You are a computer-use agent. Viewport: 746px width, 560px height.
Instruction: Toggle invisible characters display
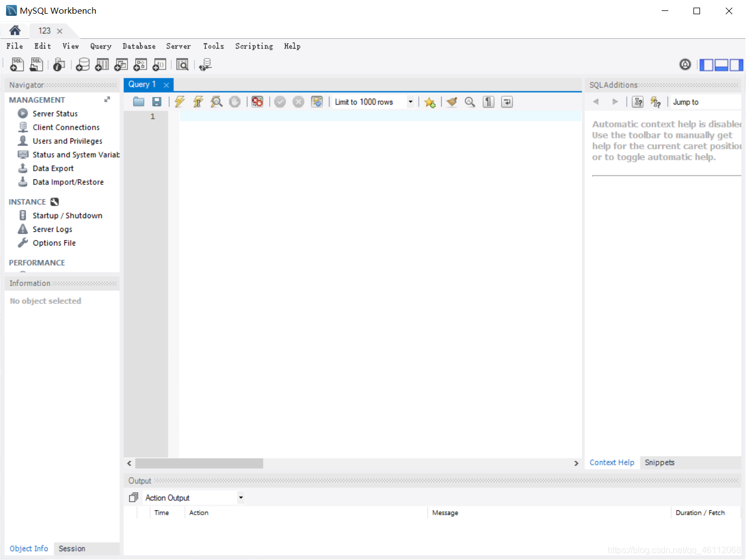click(489, 102)
